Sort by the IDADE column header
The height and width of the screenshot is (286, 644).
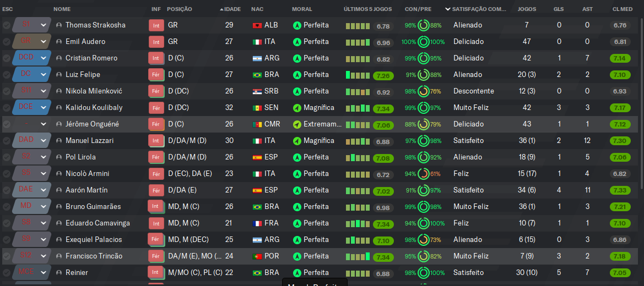coord(232,9)
